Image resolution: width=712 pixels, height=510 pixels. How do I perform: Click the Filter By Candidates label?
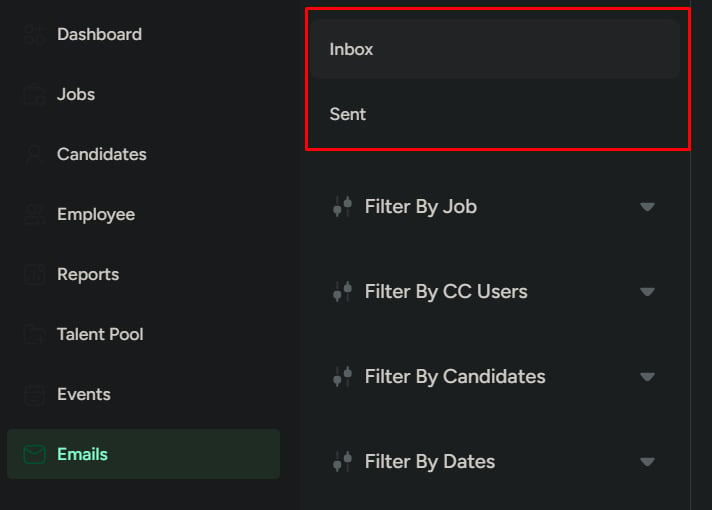click(455, 376)
